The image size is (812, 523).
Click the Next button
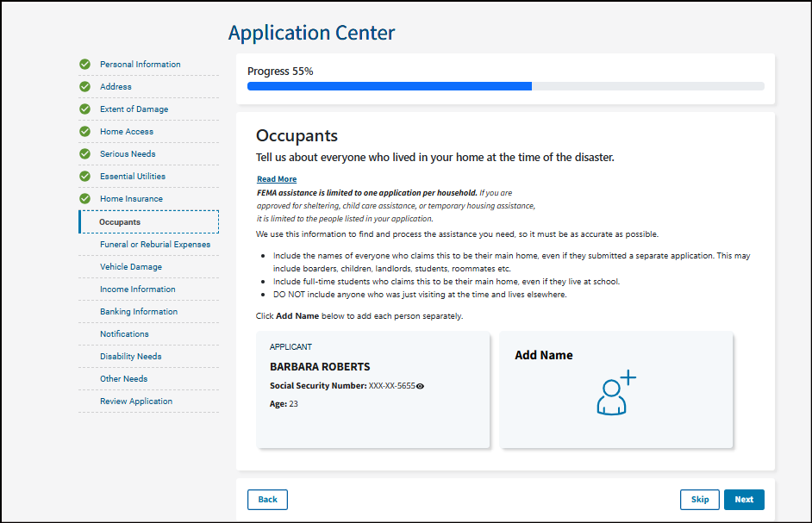743,500
